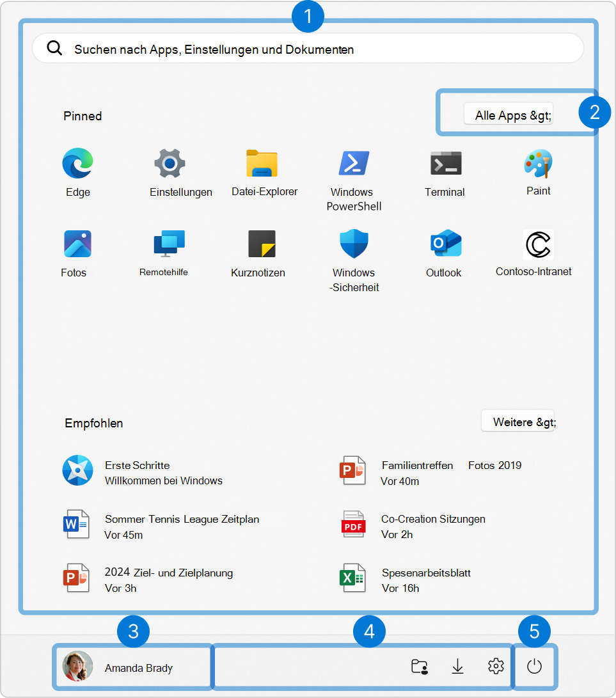
Task: Click the 'Vor 2h' timestamp text
Action: [x=397, y=535]
